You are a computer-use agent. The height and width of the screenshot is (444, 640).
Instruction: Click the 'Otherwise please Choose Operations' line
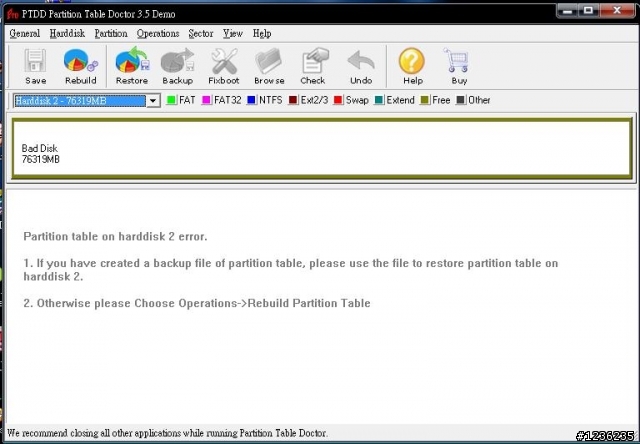pyautogui.click(x=197, y=303)
